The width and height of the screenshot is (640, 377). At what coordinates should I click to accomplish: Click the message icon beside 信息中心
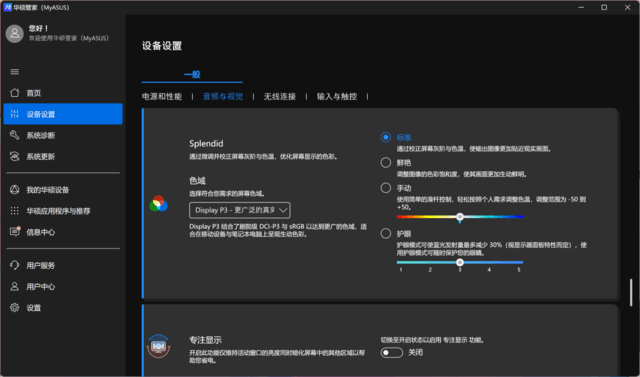click(15, 232)
